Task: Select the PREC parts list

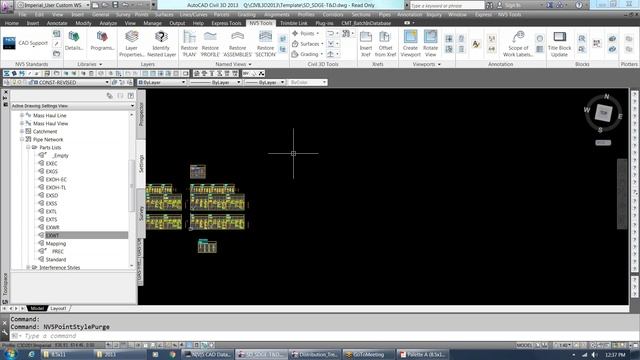Action: click(x=58, y=251)
